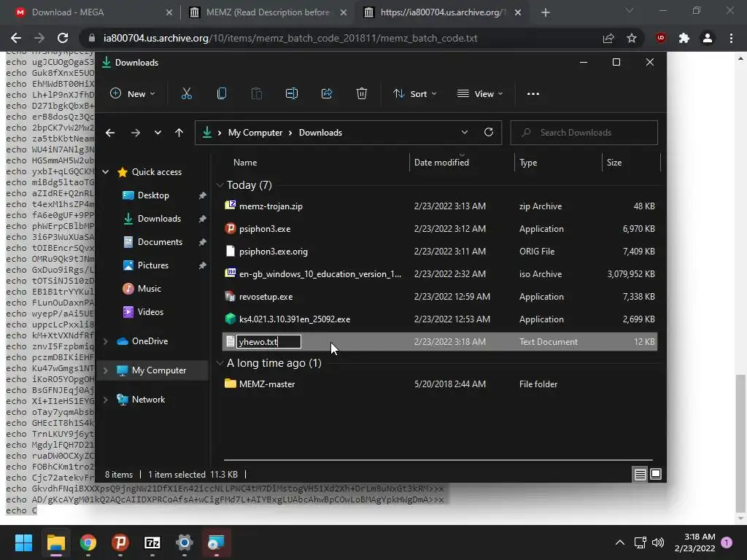Select Music in the sidebar
Viewport: 747px width, 560px height.
coord(149,289)
